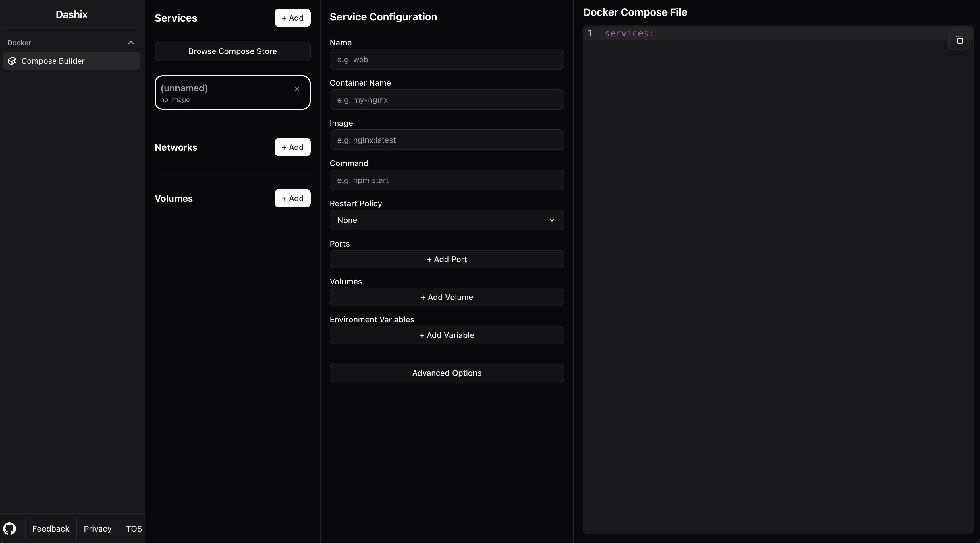Click Add Volume in service configuration
The height and width of the screenshot is (543, 980).
[x=446, y=297]
